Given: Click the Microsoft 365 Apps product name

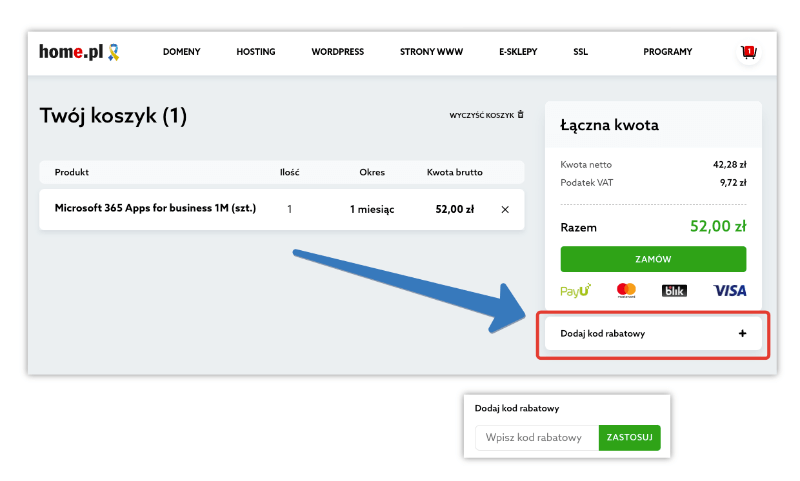Looking at the screenshot, I should (x=155, y=209).
